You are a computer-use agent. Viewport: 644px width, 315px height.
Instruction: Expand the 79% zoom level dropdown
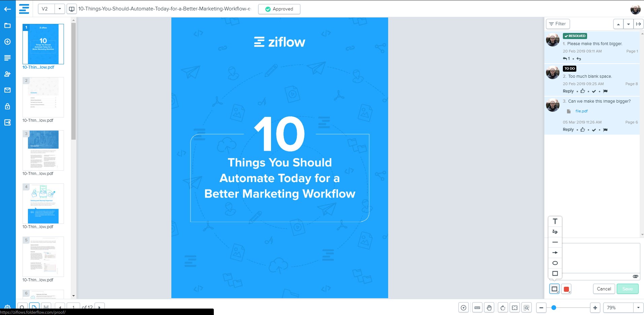(638, 308)
